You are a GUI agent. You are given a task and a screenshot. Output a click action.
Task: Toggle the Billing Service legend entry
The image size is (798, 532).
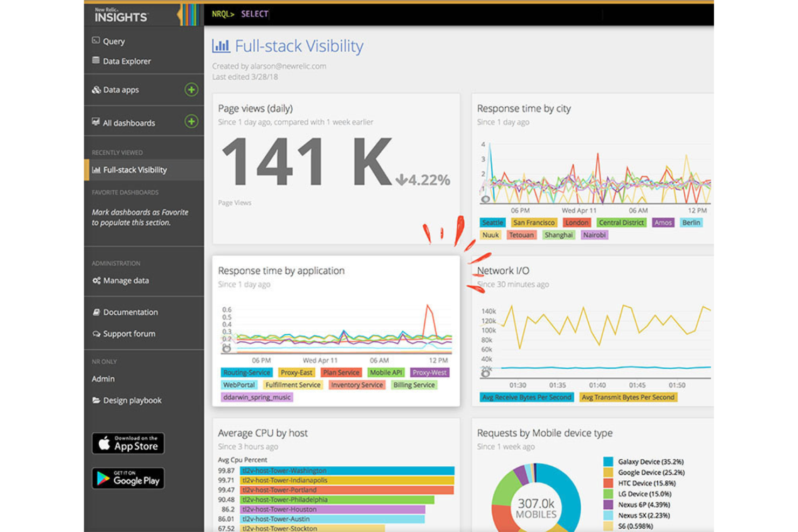(x=414, y=384)
